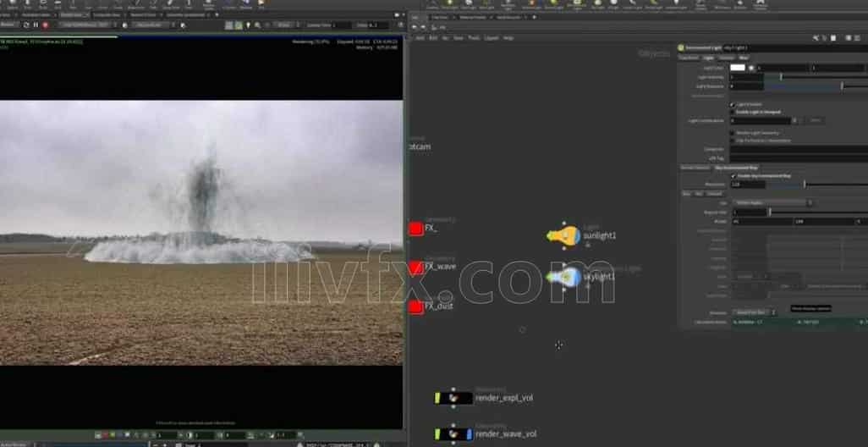Go forward in the network editor history

pos(423,26)
